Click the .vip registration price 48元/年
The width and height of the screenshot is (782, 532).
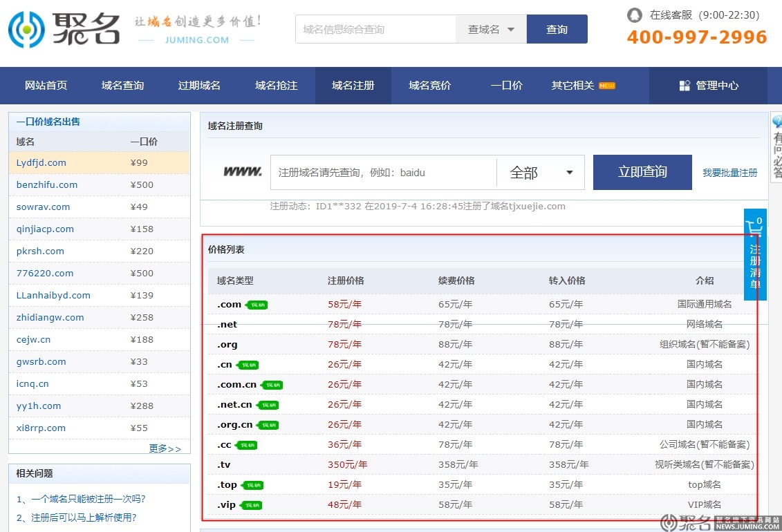click(x=344, y=504)
